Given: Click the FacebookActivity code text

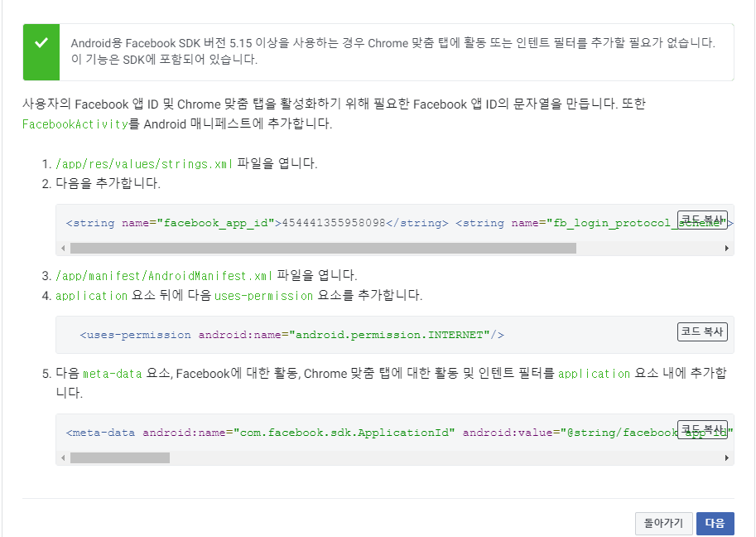Looking at the screenshot, I should point(75,124).
